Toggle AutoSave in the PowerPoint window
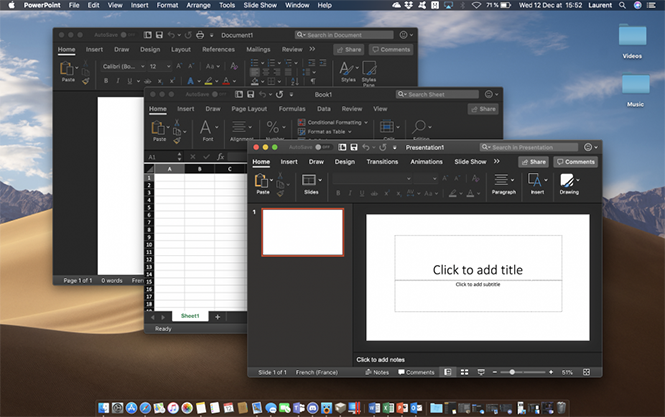 [x=325, y=147]
